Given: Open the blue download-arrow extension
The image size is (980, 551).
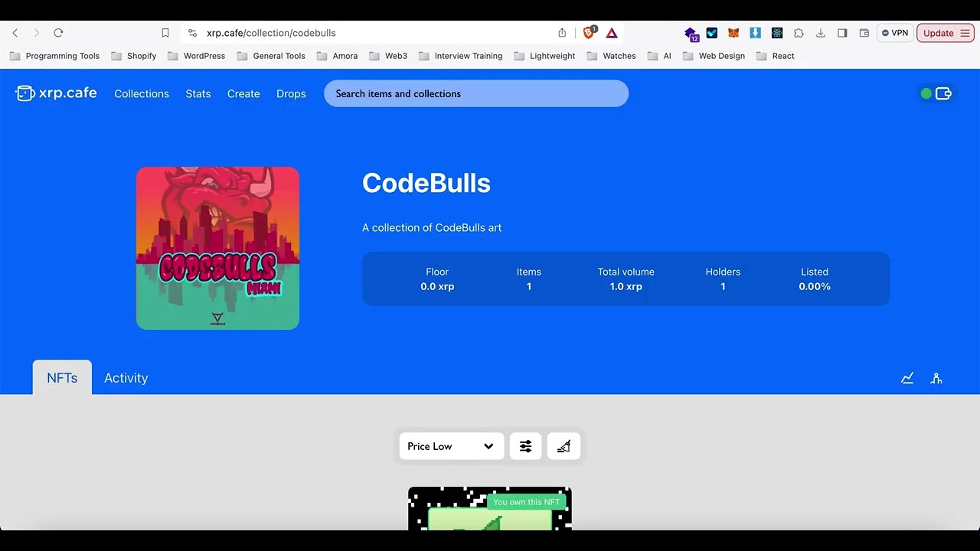Looking at the screenshot, I should coord(755,33).
